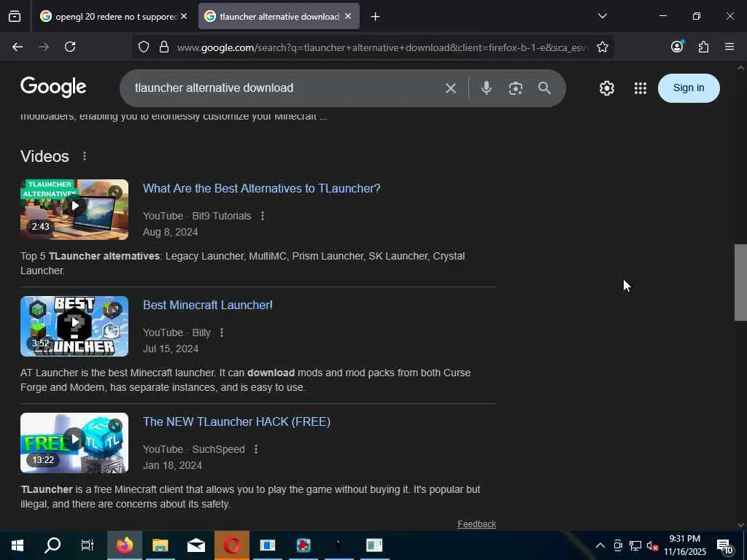
Task: Open Videos section more options
Action: point(85,156)
